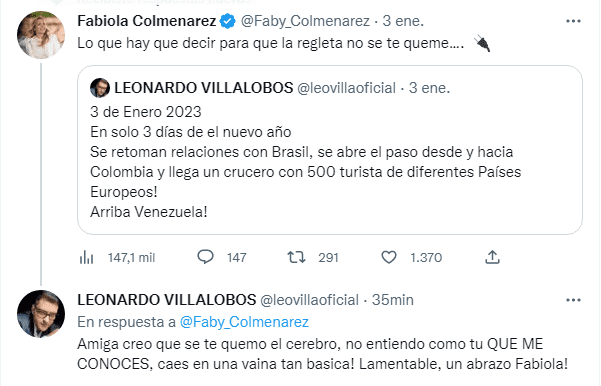Open the quoted tweet about 3 de Enero 2023
The height and width of the screenshot is (386, 601).
click(330, 150)
